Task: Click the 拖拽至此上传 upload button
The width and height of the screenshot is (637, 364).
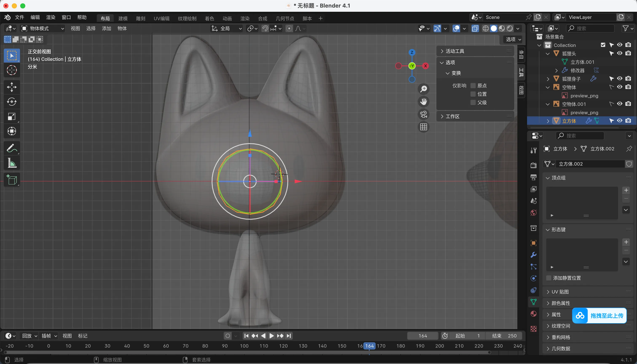Action: 599,315
